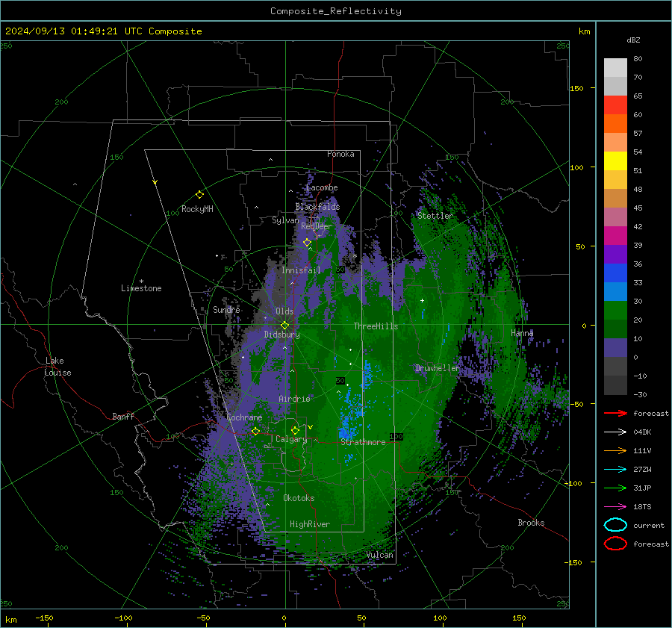
Task: Click the Stettler city label
Action: click(x=435, y=216)
